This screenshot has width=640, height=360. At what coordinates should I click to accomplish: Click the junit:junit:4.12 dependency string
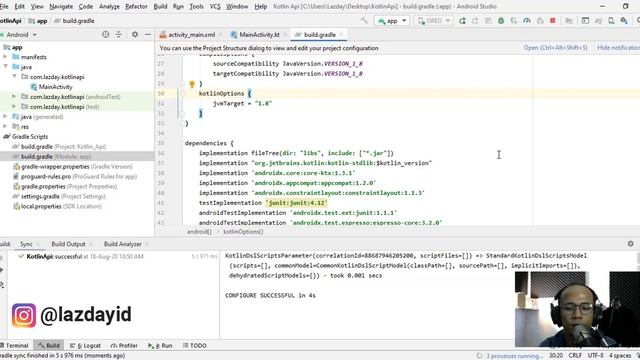click(297, 203)
